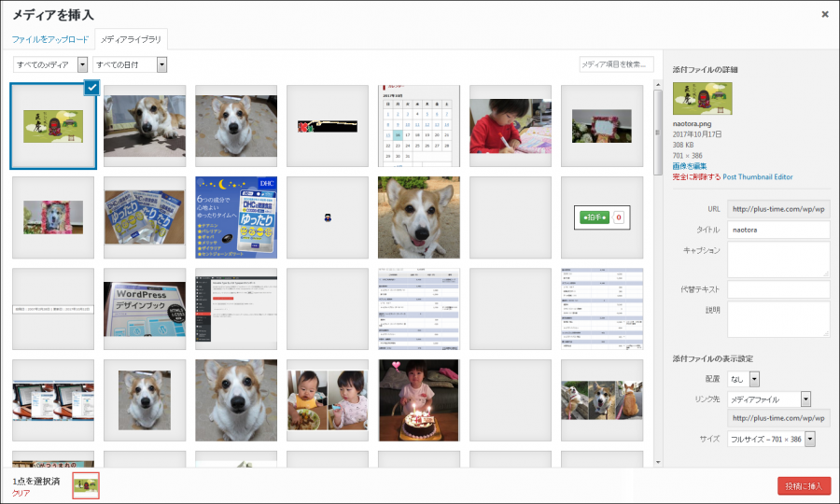840x504 pixels.
Task: Open the Post Thumbnail Editor link
Action: tap(757, 176)
